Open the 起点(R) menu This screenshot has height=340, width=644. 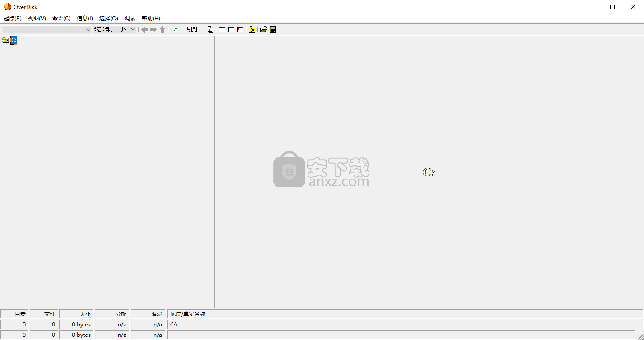[12, 19]
